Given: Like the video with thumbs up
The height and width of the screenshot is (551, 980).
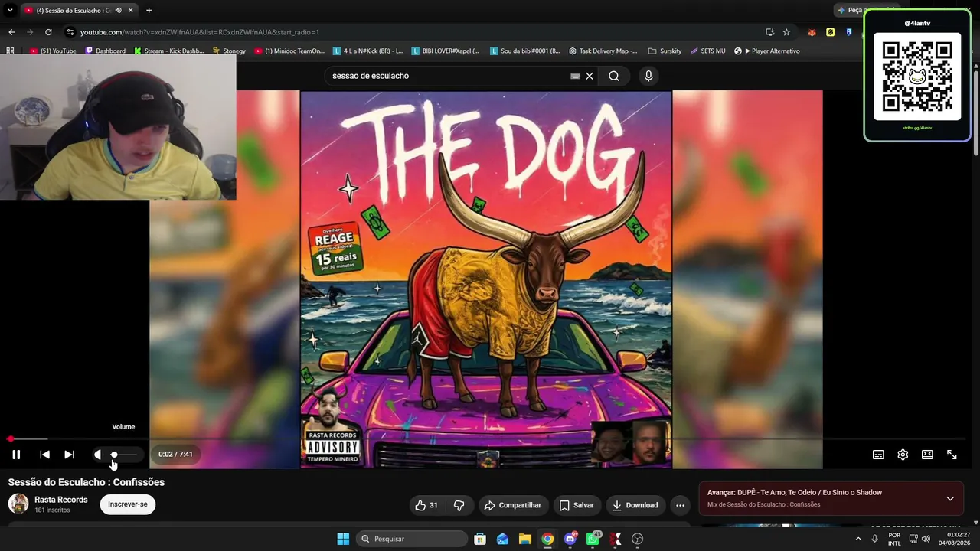Looking at the screenshot, I should 426,505.
